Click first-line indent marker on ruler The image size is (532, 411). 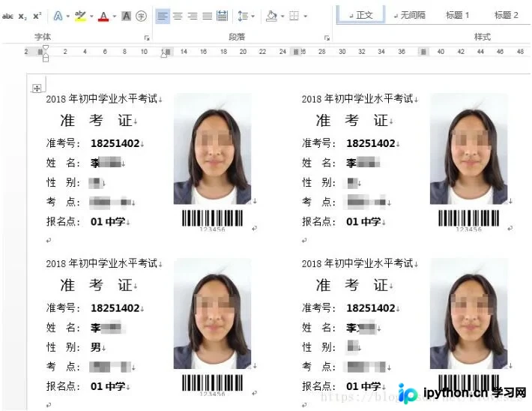tap(46, 47)
